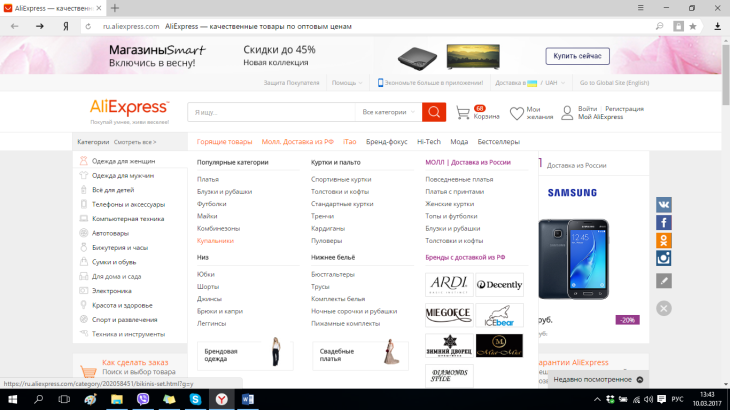Open the Доставка в UAH currency dropdown
Viewport: 730px width, 410px height.
point(530,83)
